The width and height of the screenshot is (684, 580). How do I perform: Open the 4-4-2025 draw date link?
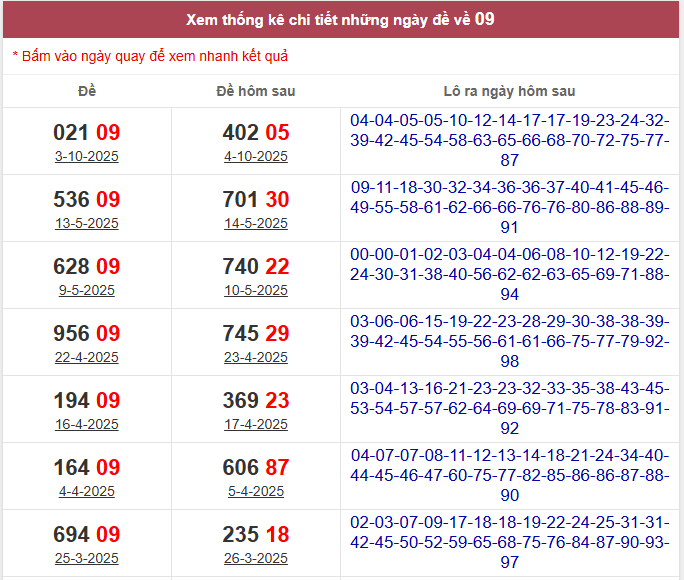click(86, 491)
